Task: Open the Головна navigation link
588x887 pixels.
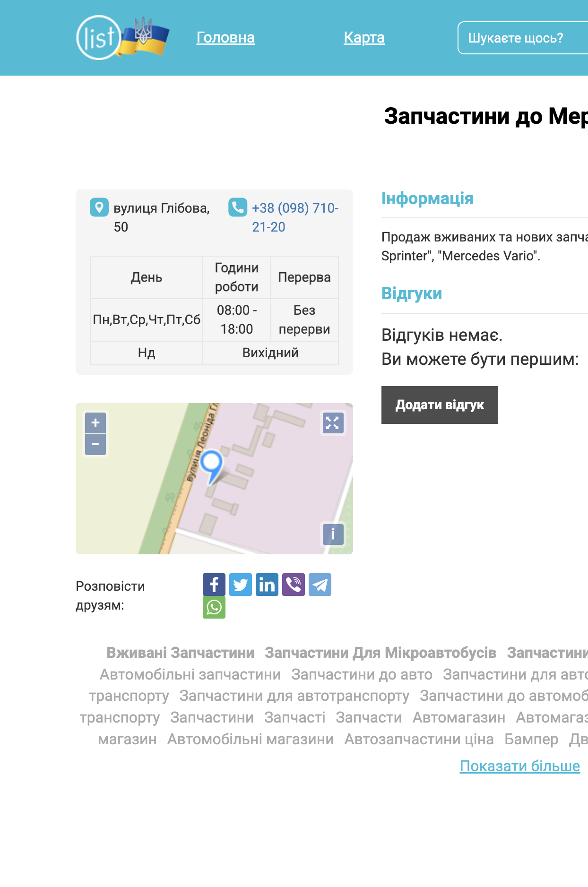Action: click(x=225, y=37)
